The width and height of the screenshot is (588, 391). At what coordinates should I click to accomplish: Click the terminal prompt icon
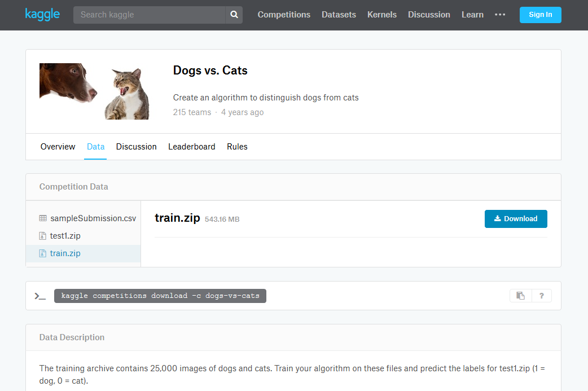40,296
